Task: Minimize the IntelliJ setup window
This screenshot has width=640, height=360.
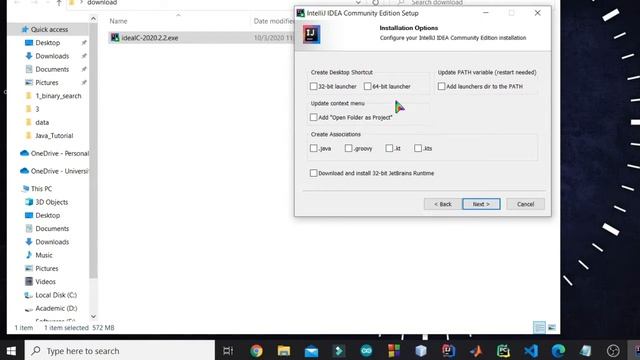Action: pyautogui.click(x=485, y=13)
